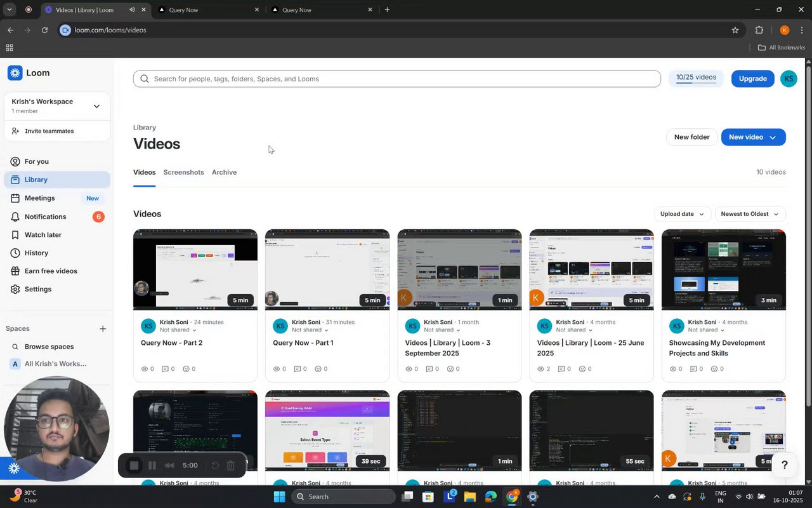
Task: Open the Chrome three-dot menu
Action: tap(802, 30)
